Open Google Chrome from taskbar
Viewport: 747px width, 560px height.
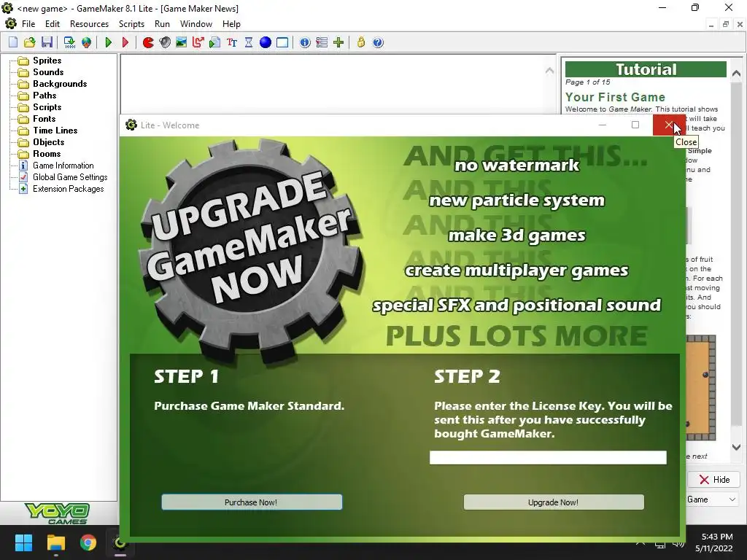88,542
